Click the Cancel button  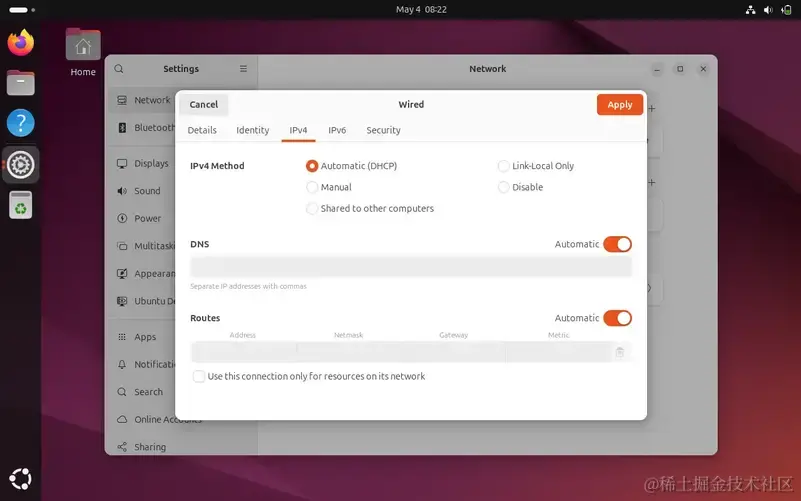click(203, 105)
